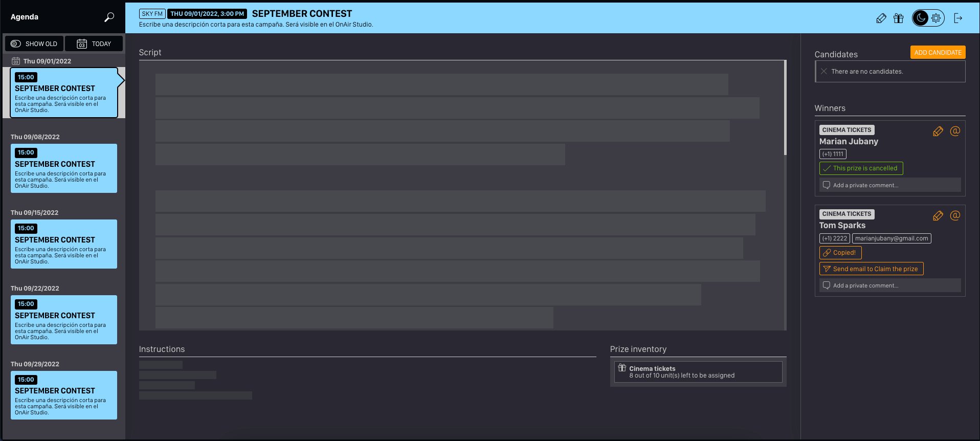The height and width of the screenshot is (441, 980).
Task: Click the calendar icon beside Thu 09/01/2022
Action: [16, 61]
